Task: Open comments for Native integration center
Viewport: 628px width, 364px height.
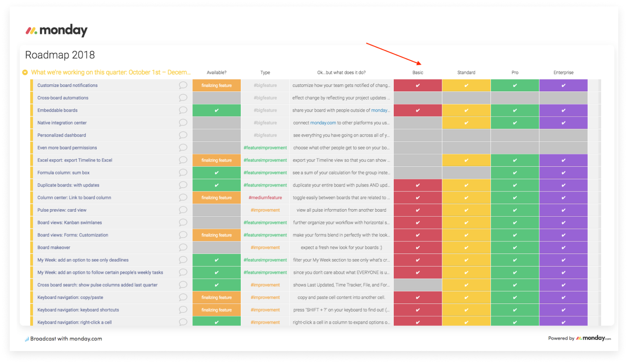Action: [x=183, y=123]
